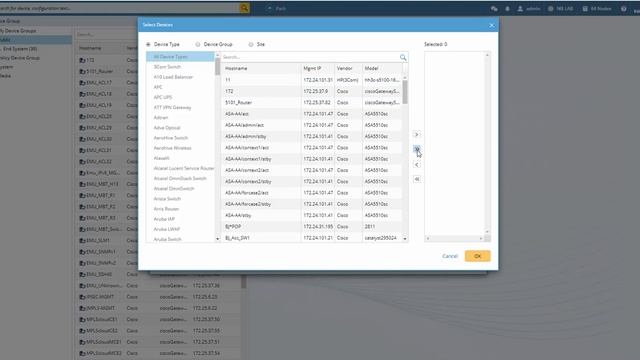Viewport: 640px width, 360px height.
Task: Click device table vertical scrollbar thumb
Action: coord(405,92)
